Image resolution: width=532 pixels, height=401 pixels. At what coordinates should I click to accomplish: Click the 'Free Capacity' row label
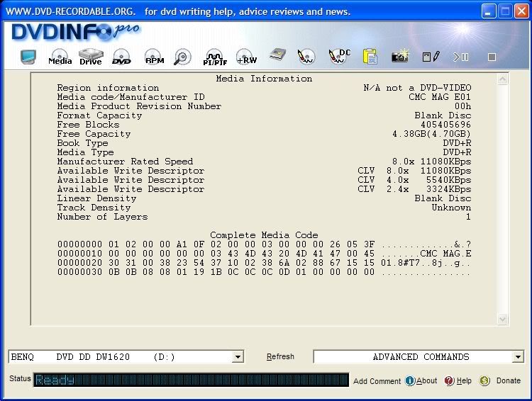[94, 134]
